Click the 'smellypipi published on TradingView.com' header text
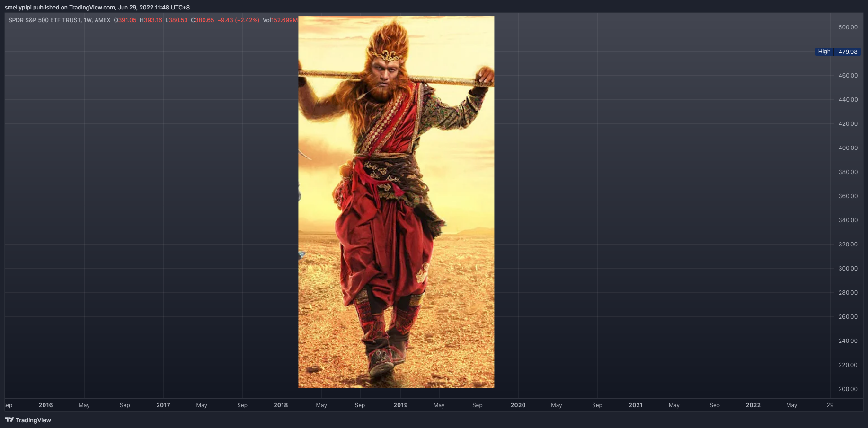868x428 pixels. tap(60, 8)
